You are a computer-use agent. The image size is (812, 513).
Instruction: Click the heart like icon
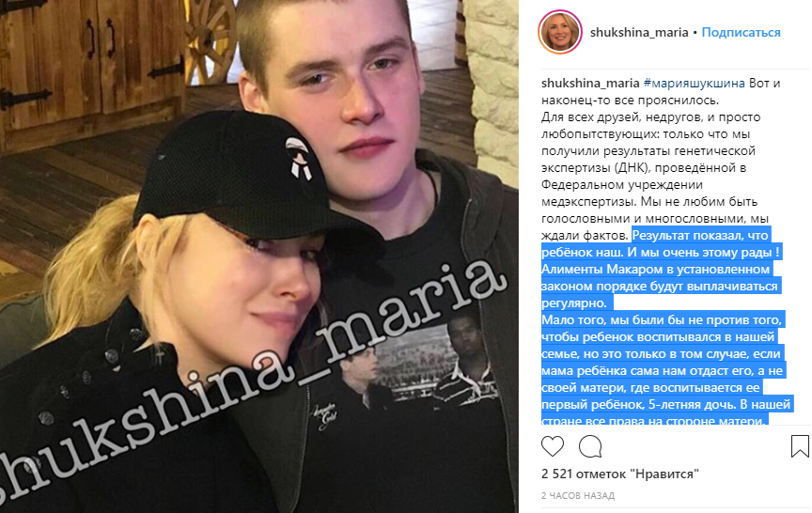tap(552, 446)
